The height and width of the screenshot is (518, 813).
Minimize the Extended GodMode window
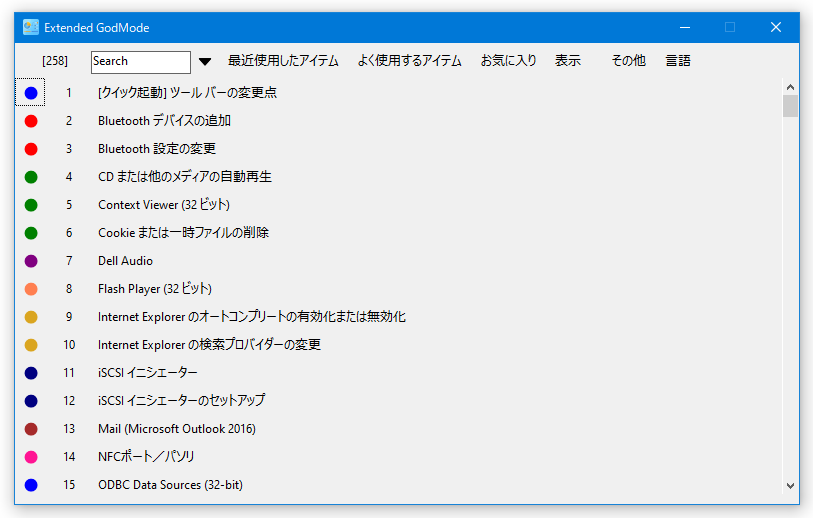685,27
